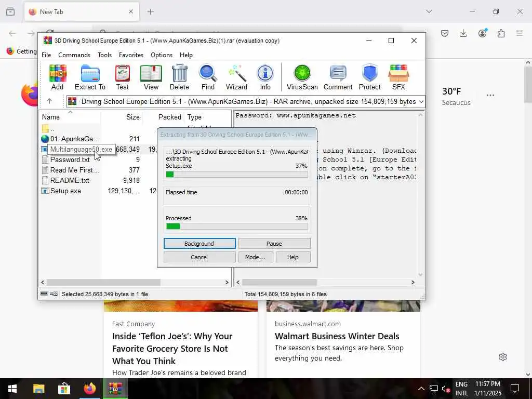Open the list all tabs chevron in Firefox

tap(429, 11)
